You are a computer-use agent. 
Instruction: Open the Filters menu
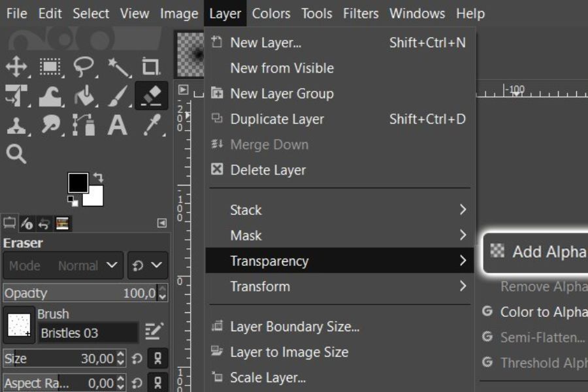click(x=361, y=14)
